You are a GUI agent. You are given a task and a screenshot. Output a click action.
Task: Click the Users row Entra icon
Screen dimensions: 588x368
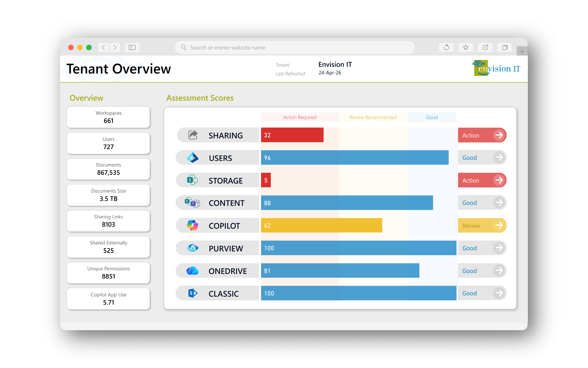click(x=193, y=157)
